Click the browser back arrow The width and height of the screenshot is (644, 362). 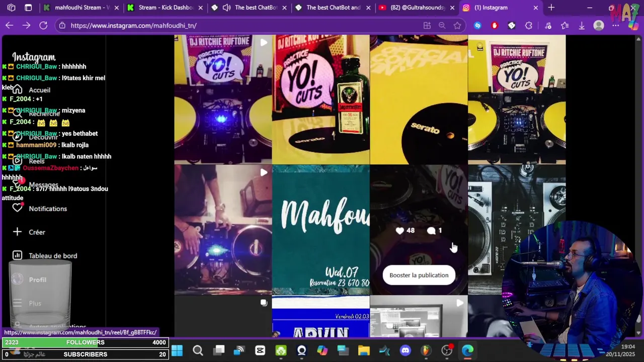10,25
